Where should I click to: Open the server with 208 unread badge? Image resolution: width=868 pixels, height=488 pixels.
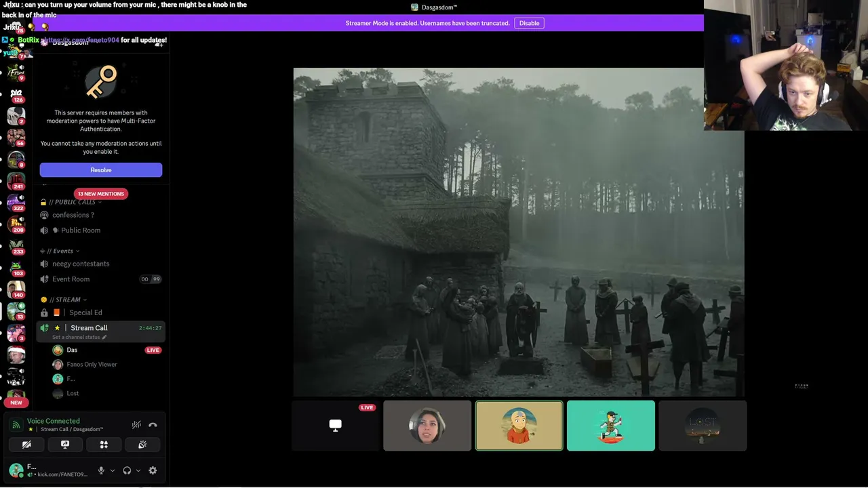16,224
